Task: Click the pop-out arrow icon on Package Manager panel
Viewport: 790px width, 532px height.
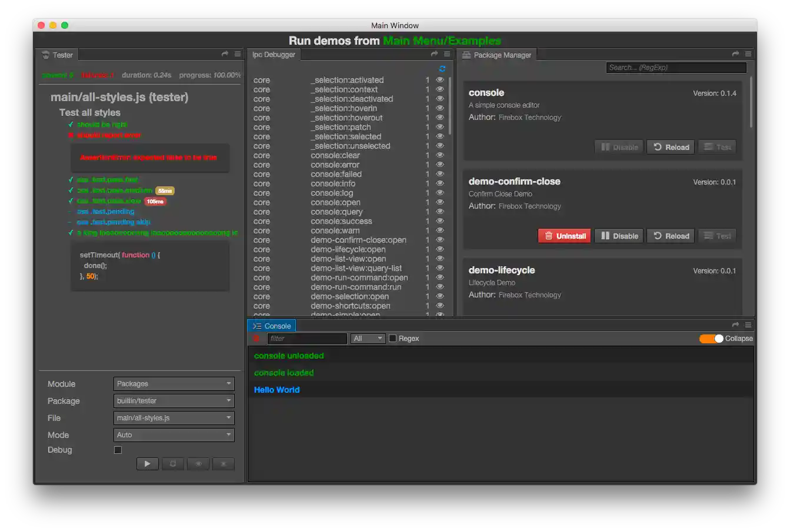Action: pos(735,53)
